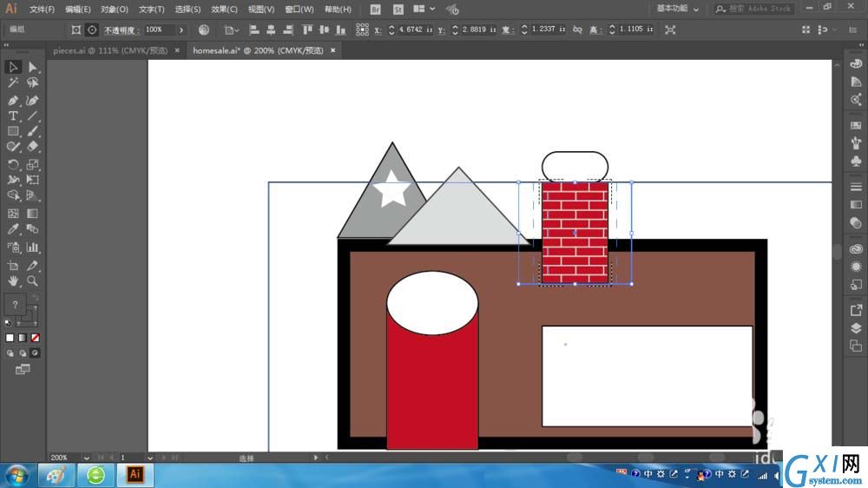Open the 文件(F) menu
The width and height of the screenshot is (868, 488).
click(42, 10)
